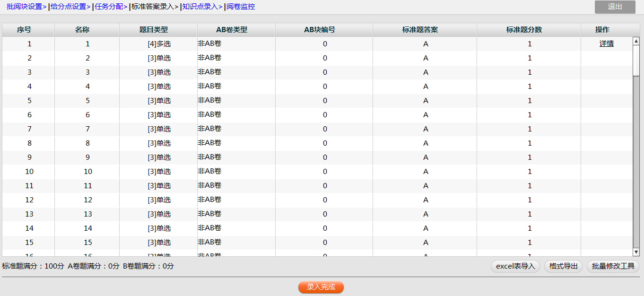Click the 退出 button
644x296 pixels.
[x=615, y=7]
